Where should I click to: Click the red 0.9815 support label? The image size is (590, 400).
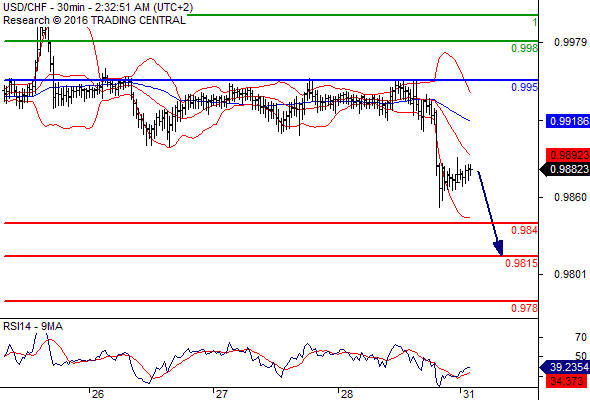[x=521, y=263]
